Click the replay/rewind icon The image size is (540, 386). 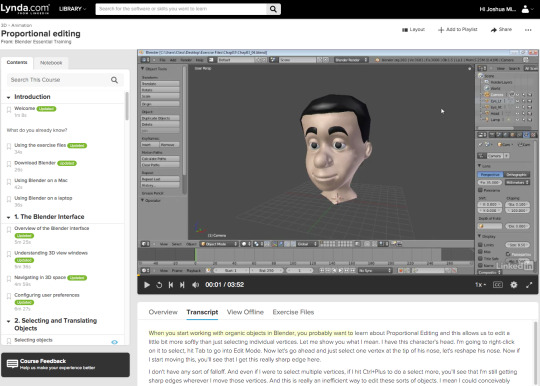(x=159, y=285)
